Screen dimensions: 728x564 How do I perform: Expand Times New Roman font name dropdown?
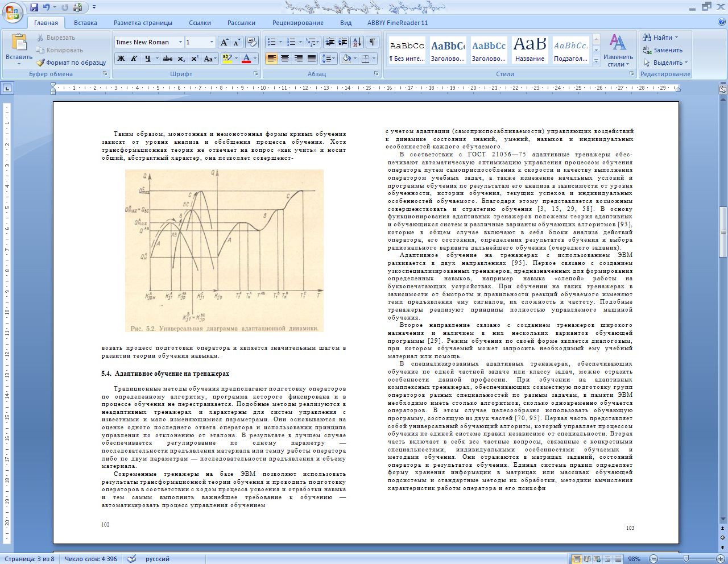(180, 42)
